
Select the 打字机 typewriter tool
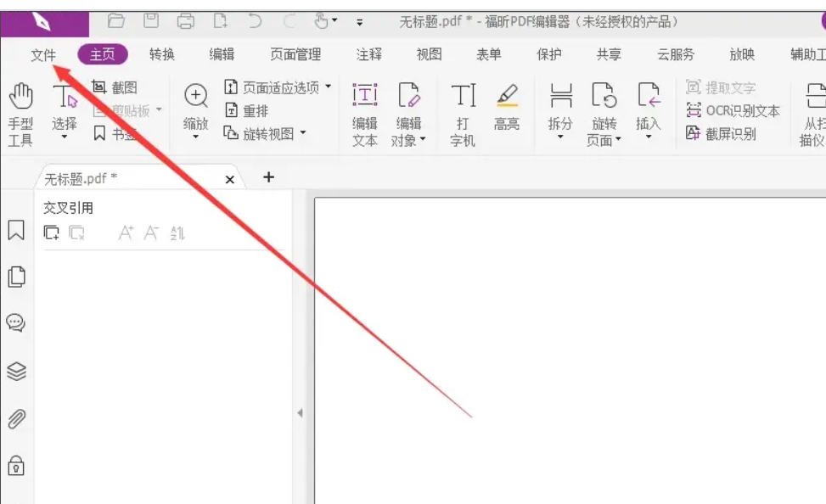(x=463, y=115)
